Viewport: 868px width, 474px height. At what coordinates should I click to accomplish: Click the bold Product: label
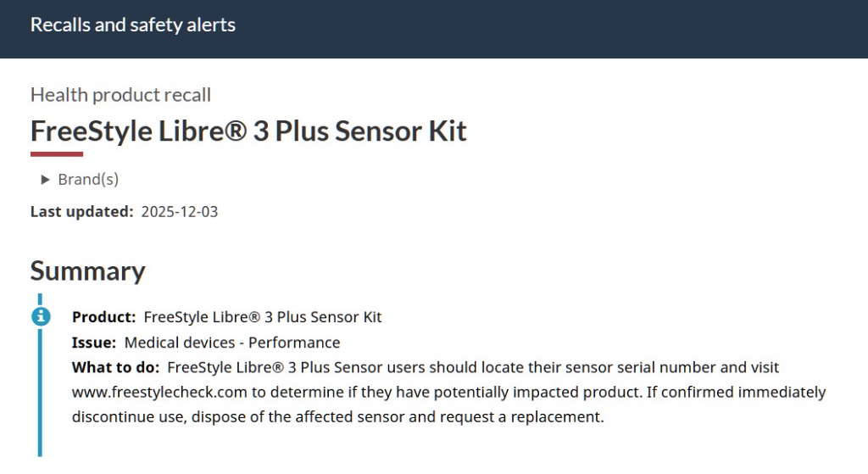tap(103, 317)
